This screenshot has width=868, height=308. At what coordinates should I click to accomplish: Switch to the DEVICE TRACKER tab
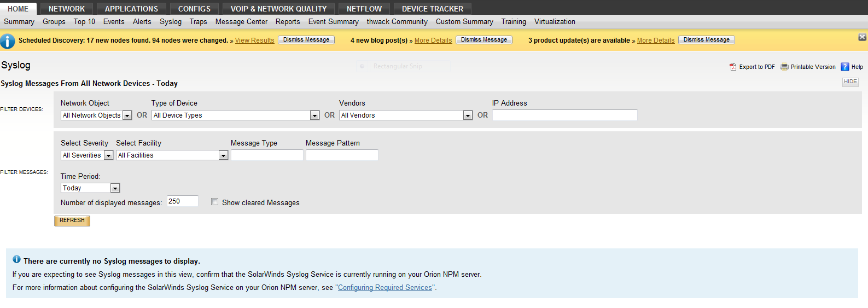coord(433,9)
